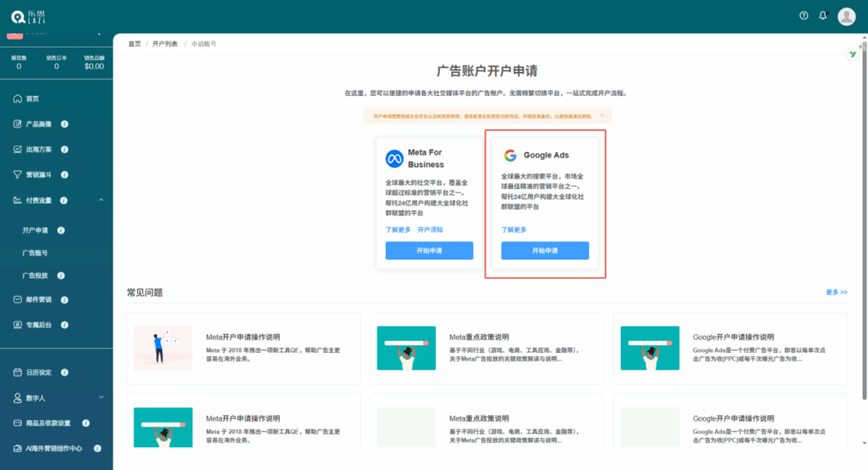Click the user avatar in header
Image resolution: width=868 pixels, height=470 pixels.
pos(846,16)
